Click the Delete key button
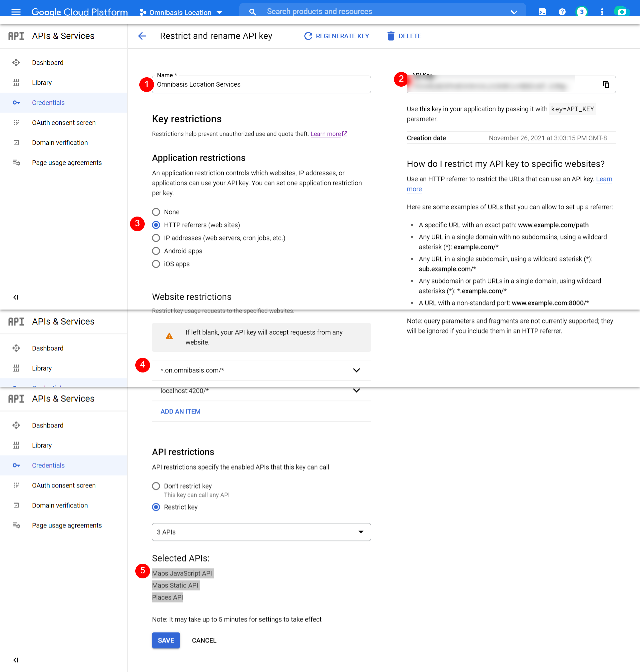The height and width of the screenshot is (672, 640). [404, 36]
